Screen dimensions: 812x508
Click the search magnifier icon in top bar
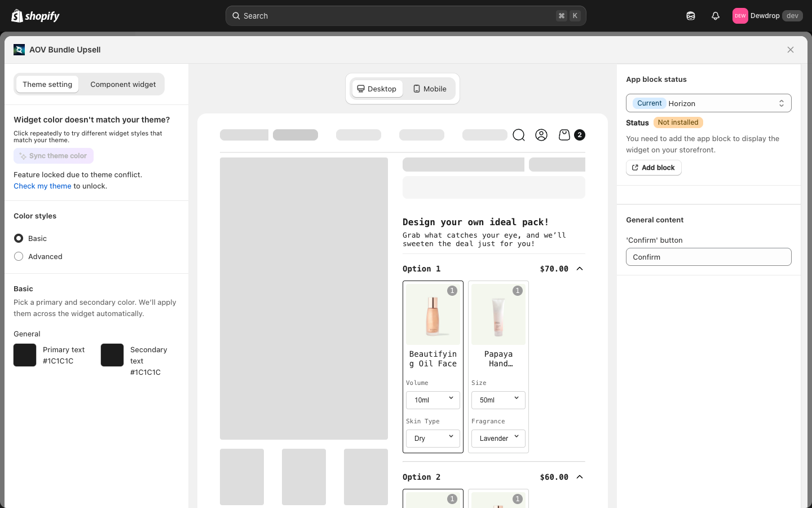click(236, 16)
